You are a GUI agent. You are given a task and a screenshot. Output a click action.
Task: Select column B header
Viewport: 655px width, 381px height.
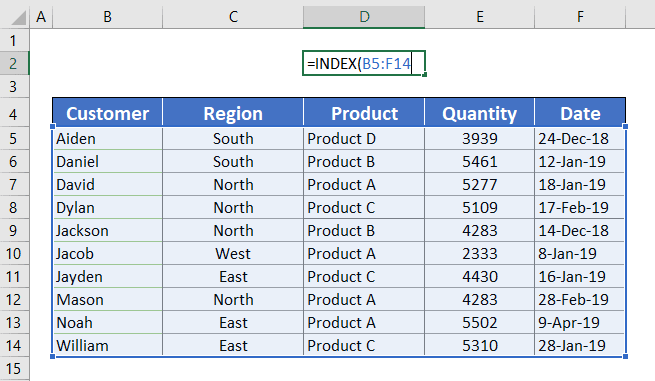[x=107, y=17]
